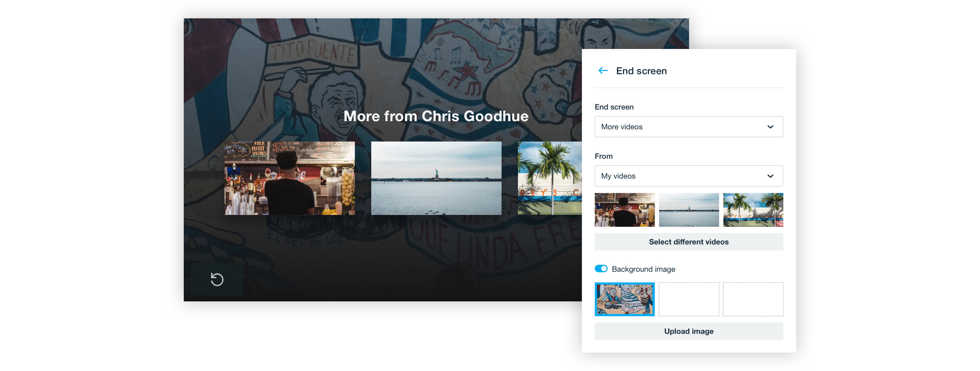Select palm trees thumbnail in panel
This screenshot has width=980, height=371.
(753, 210)
